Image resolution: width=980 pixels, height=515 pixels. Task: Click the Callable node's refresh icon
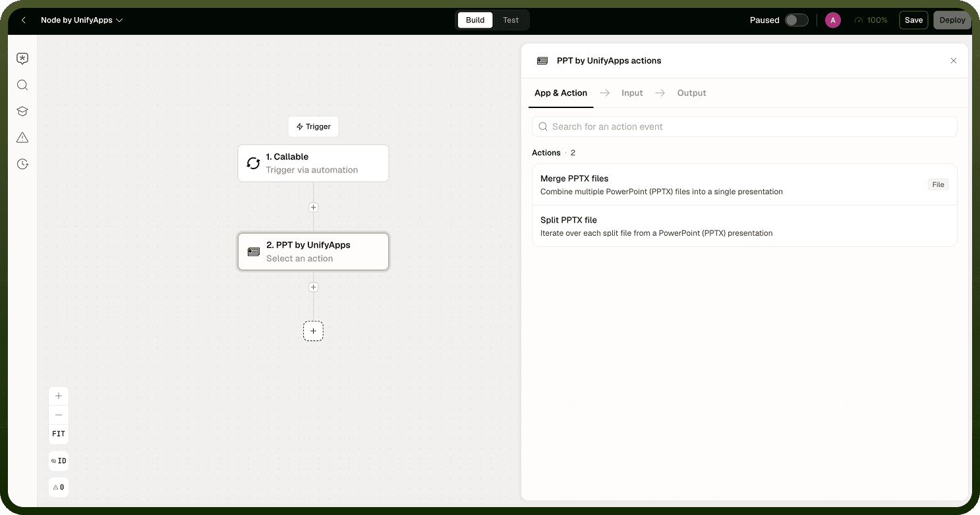click(253, 163)
